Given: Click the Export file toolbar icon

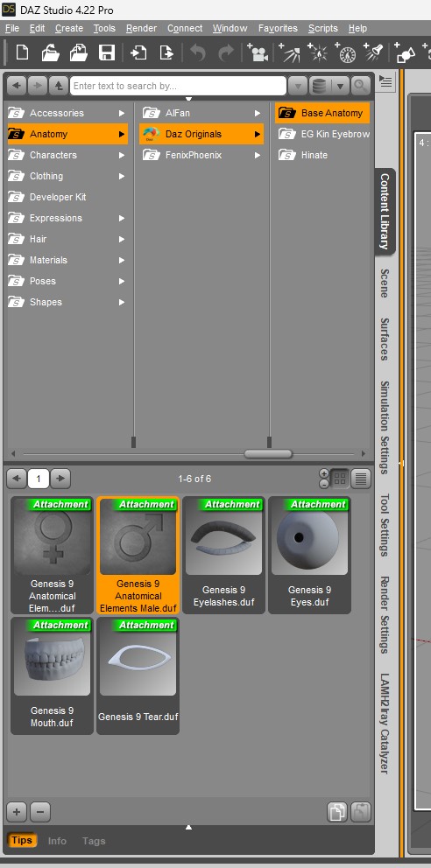Looking at the screenshot, I should tap(166, 52).
